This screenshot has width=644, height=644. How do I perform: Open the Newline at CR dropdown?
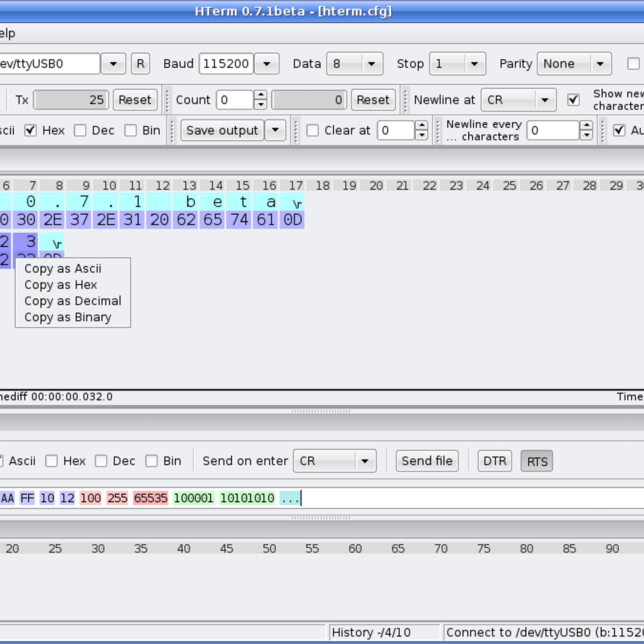tap(518, 99)
